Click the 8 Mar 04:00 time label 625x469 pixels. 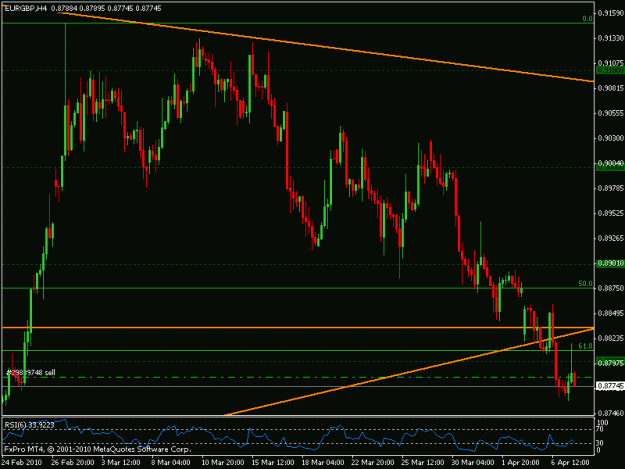pos(171,463)
